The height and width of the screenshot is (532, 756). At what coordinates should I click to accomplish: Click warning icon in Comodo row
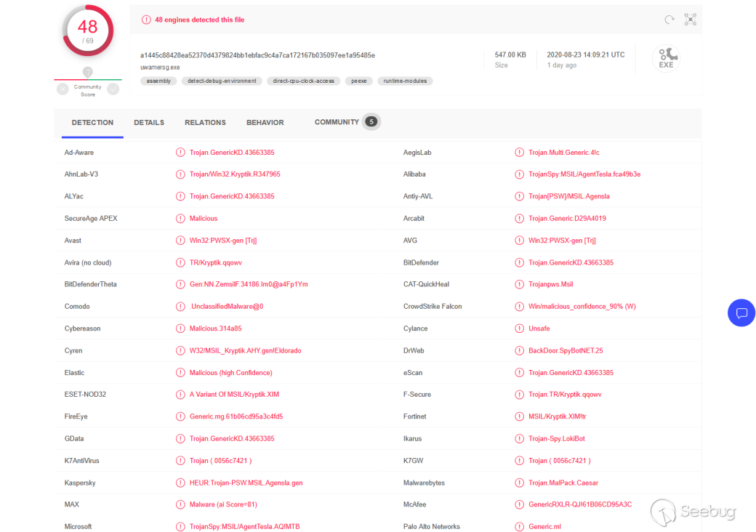click(x=180, y=307)
